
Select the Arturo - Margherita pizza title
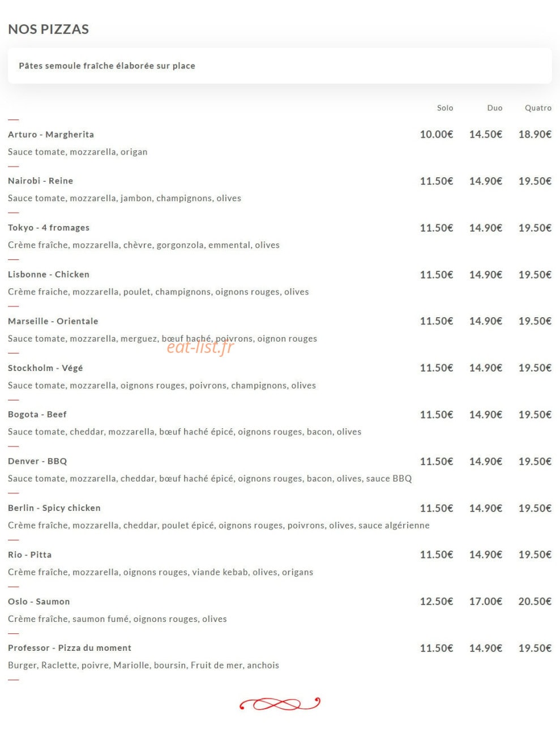tap(51, 134)
